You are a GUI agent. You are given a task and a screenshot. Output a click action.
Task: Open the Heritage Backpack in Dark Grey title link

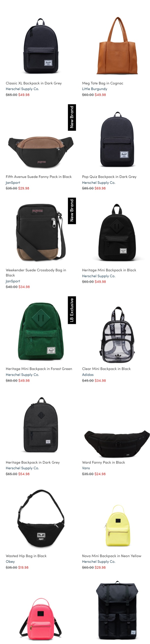point(33,462)
